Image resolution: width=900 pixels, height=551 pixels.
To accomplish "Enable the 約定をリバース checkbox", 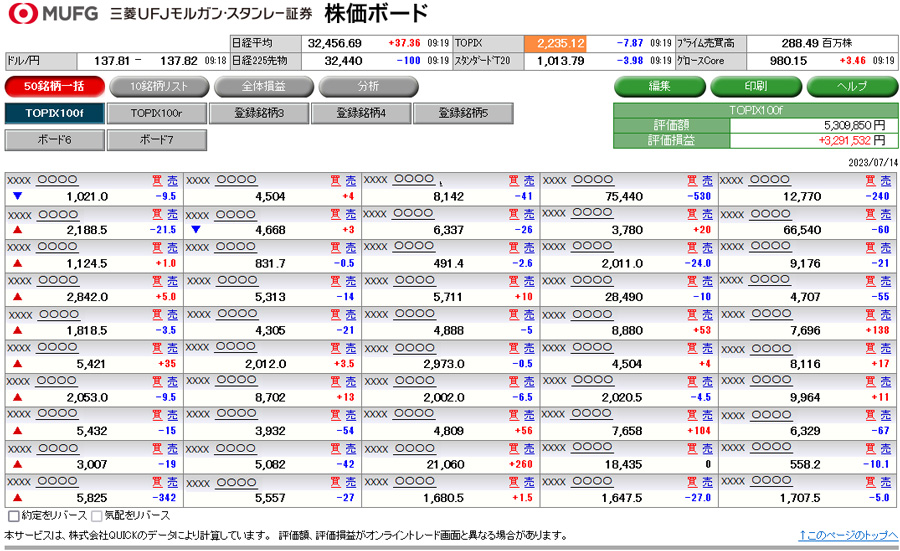I will [x=13, y=517].
